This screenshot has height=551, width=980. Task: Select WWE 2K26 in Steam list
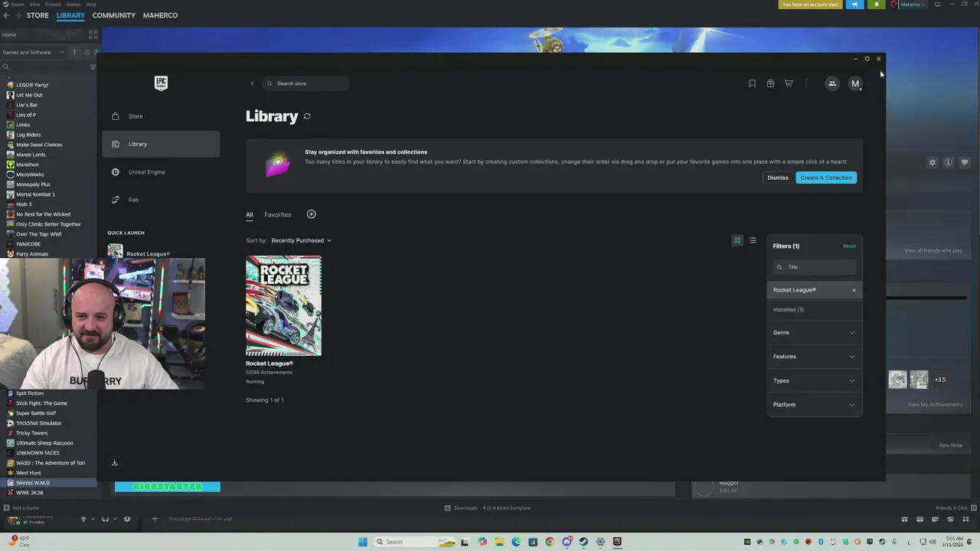(x=29, y=493)
